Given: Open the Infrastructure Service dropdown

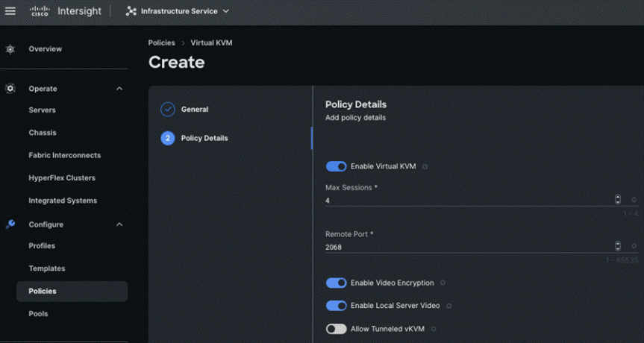Looking at the screenshot, I should [178, 11].
